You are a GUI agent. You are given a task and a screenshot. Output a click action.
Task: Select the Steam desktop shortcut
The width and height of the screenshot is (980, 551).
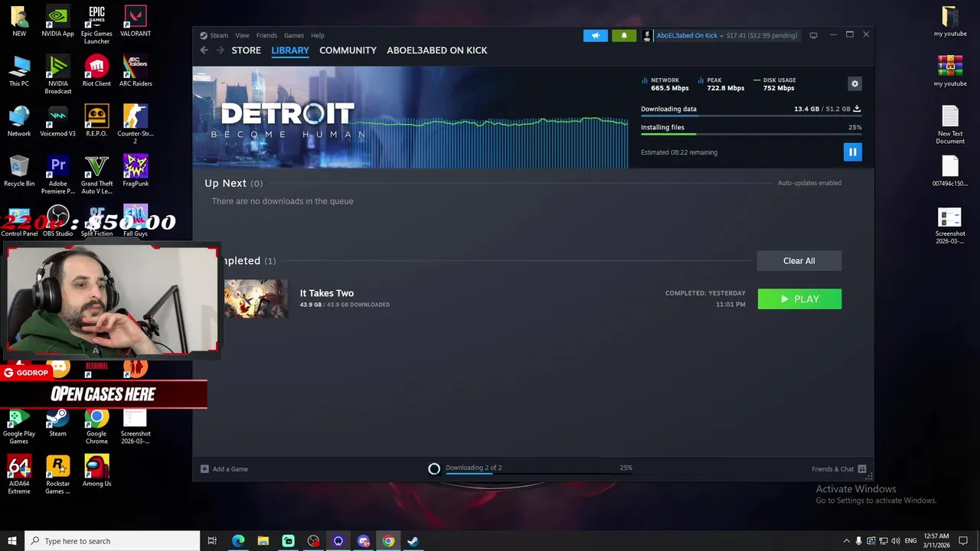(57, 422)
